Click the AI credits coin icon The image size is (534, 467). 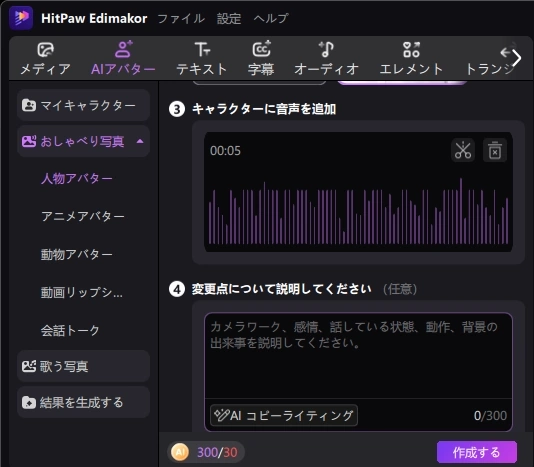(180, 452)
